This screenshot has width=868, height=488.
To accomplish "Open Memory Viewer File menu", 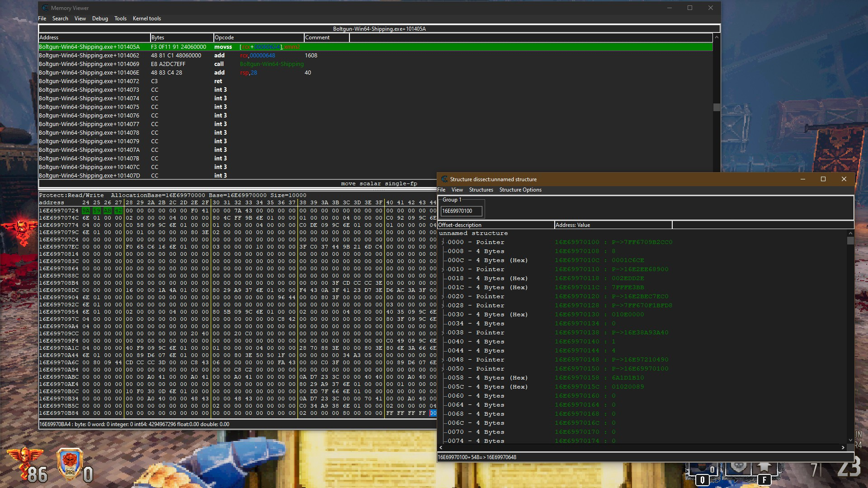I will (x=42, y=19).
